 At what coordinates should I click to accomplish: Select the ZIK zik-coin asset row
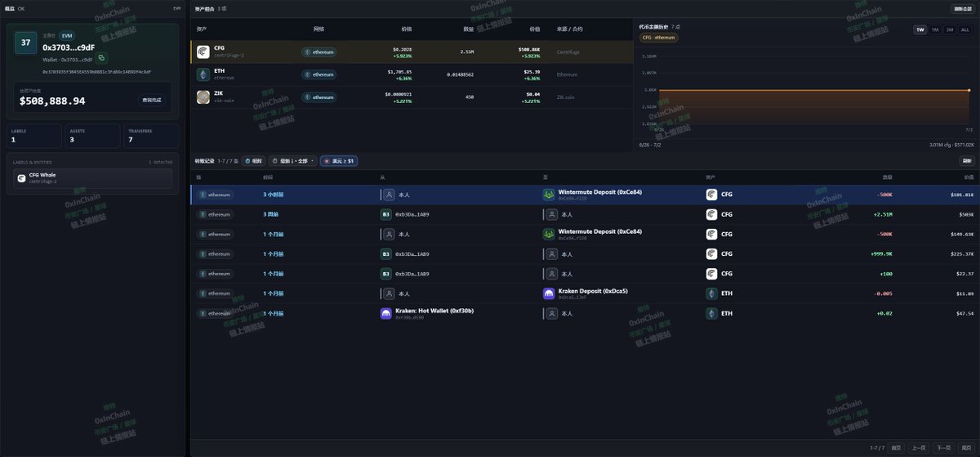(x=412, y=97)
